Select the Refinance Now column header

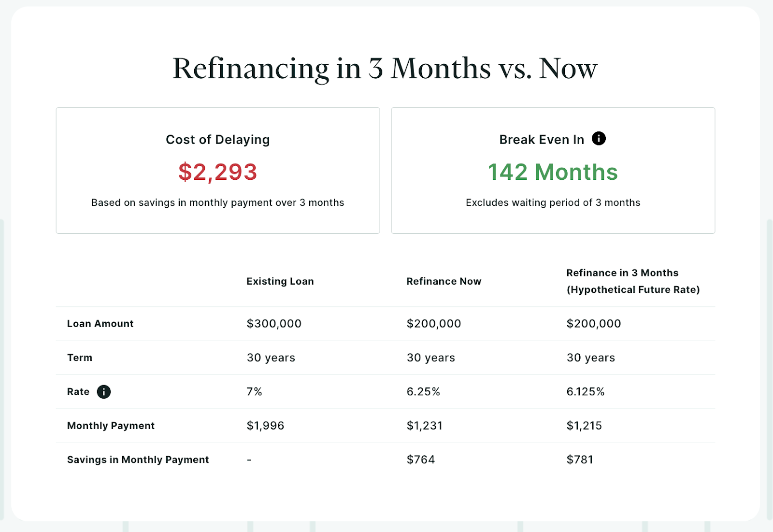pos(444,281)
